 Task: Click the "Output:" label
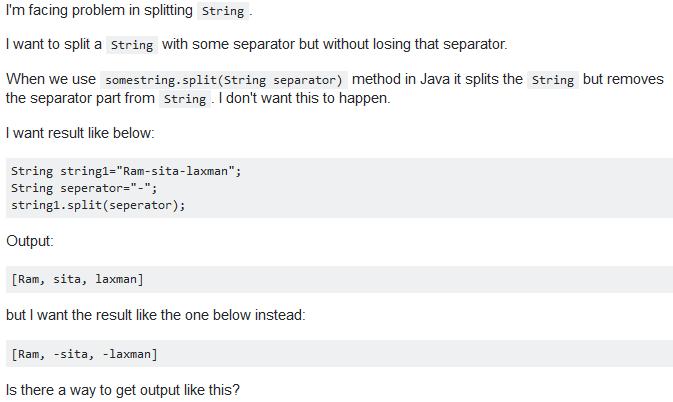(x=32, y=241)
